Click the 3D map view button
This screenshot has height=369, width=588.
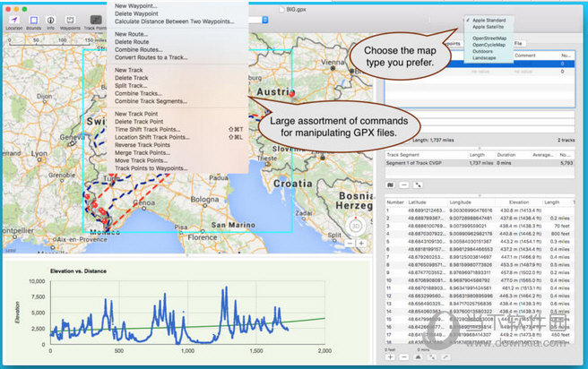tap(355, 226)
